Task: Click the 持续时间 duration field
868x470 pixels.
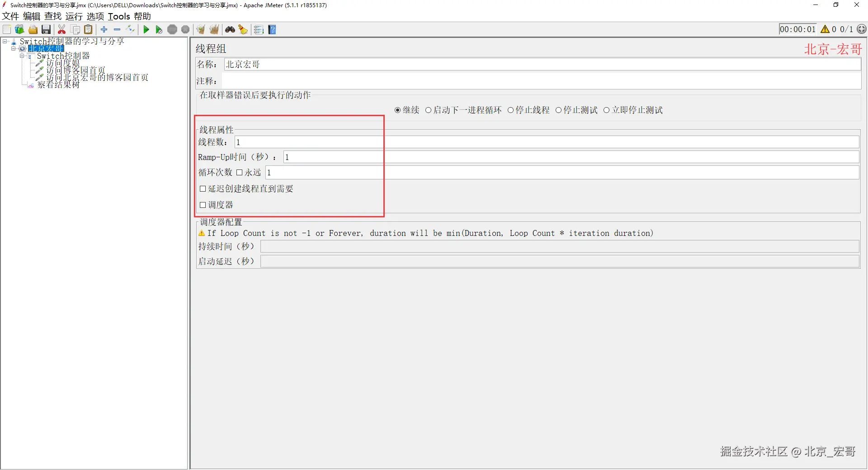Action: (x=560, y=247)
